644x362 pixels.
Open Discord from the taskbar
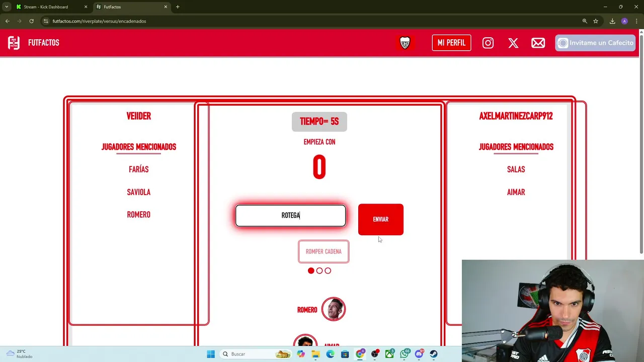pos(419,354)
